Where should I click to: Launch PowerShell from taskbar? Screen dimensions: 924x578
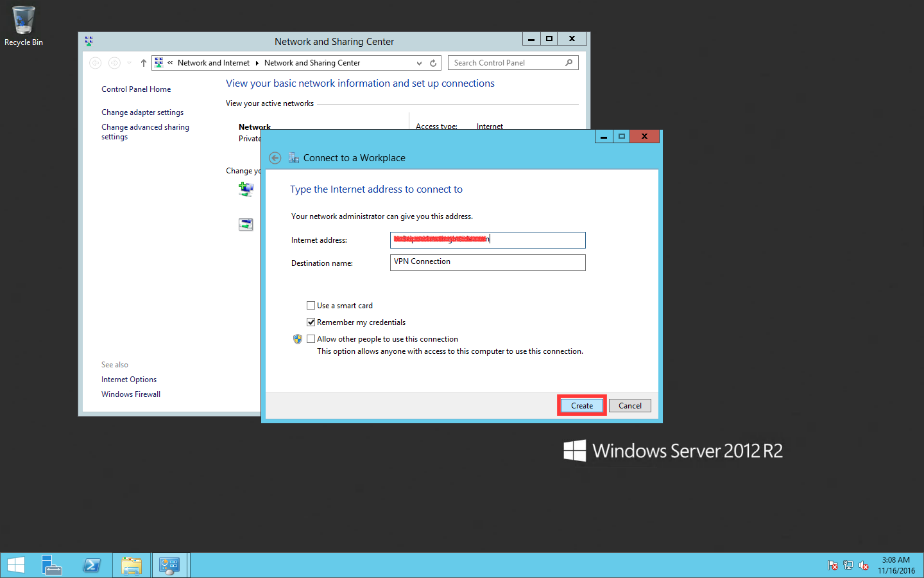point(92,565)
